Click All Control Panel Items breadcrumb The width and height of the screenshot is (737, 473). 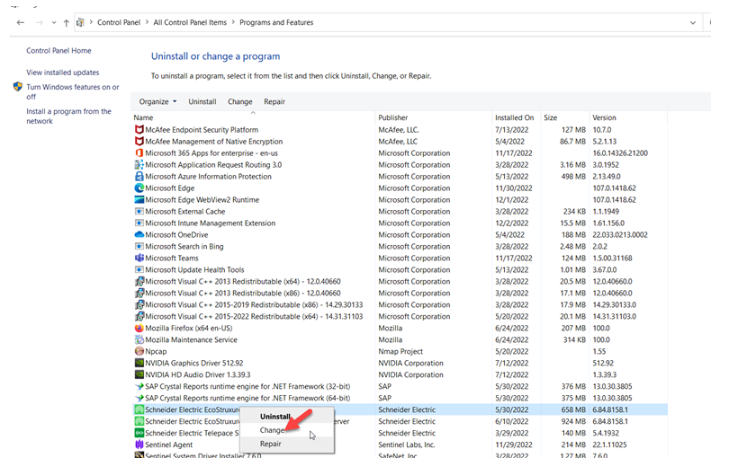pos(190,22)
